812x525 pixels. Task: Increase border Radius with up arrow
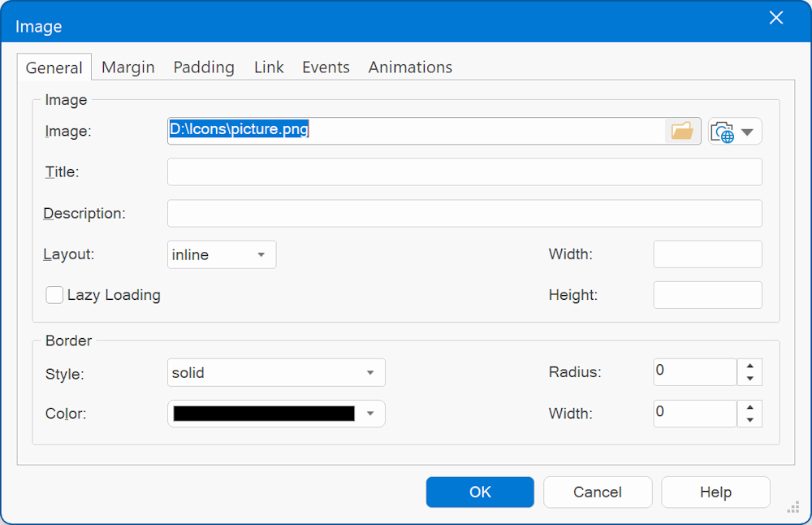749,367
